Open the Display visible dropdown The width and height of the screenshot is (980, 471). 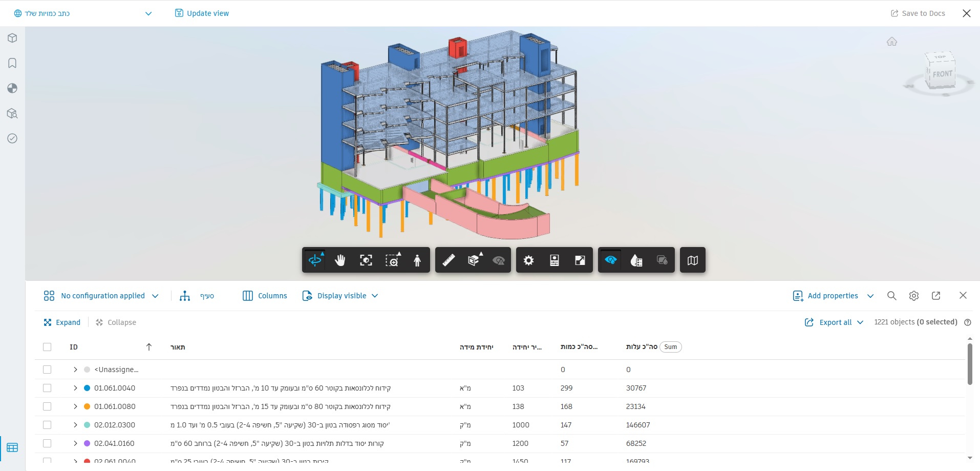click(x=340, y=296)
